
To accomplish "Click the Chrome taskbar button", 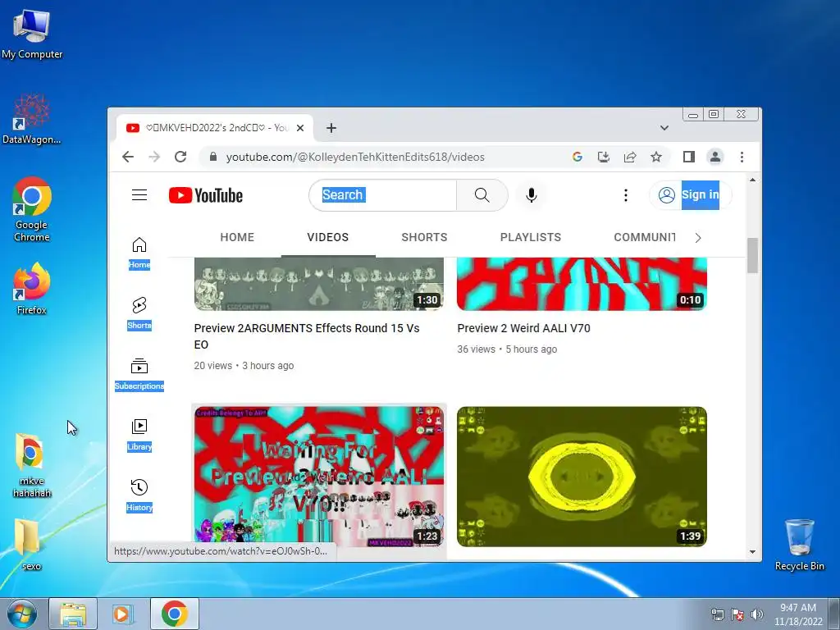I will [174, 614].
